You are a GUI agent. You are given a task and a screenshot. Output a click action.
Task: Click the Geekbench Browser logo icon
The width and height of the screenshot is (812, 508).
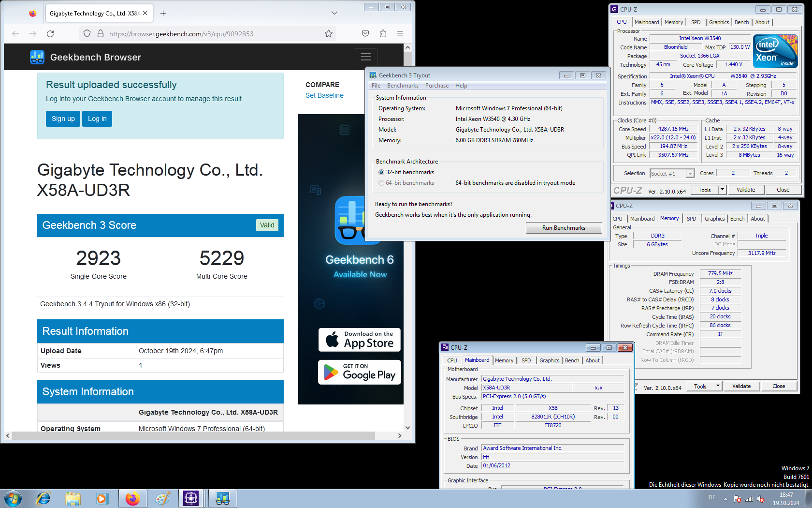[37, 57]
